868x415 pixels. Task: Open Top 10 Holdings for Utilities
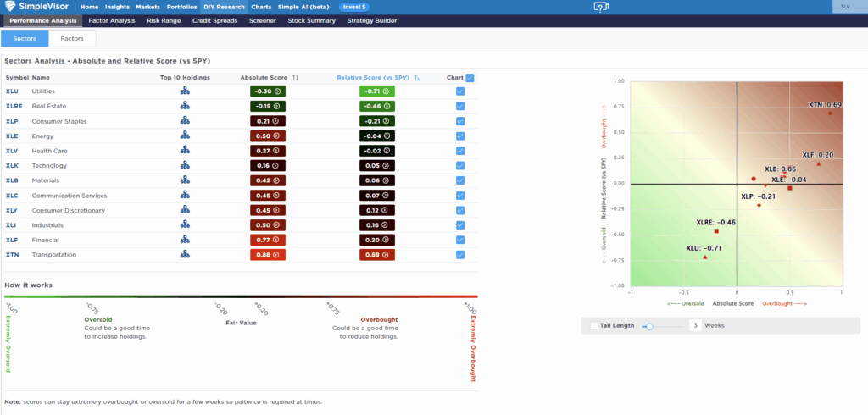pos(185,91)
